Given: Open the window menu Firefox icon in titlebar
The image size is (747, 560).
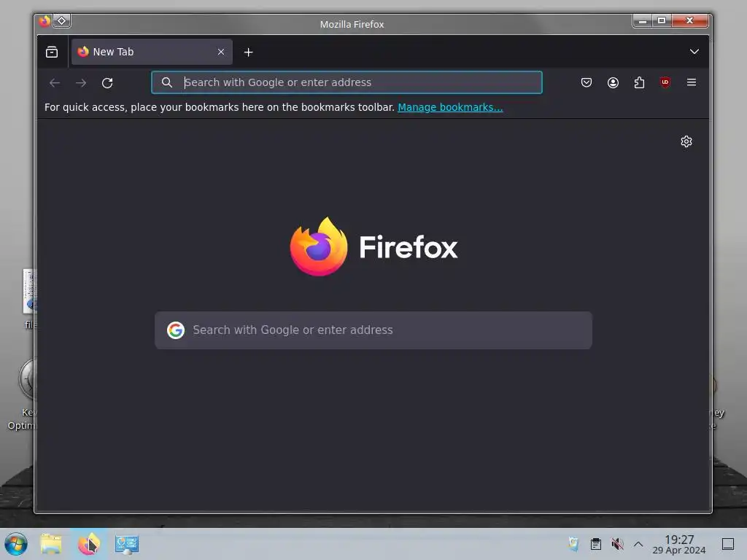Looking at the screenshot, I should click(44, 21).
